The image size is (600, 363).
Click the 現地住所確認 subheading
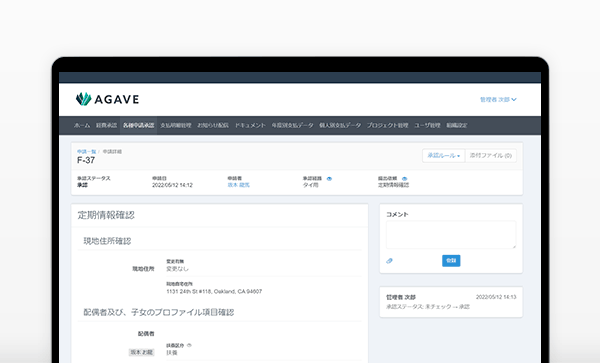[x=107, y=241]
